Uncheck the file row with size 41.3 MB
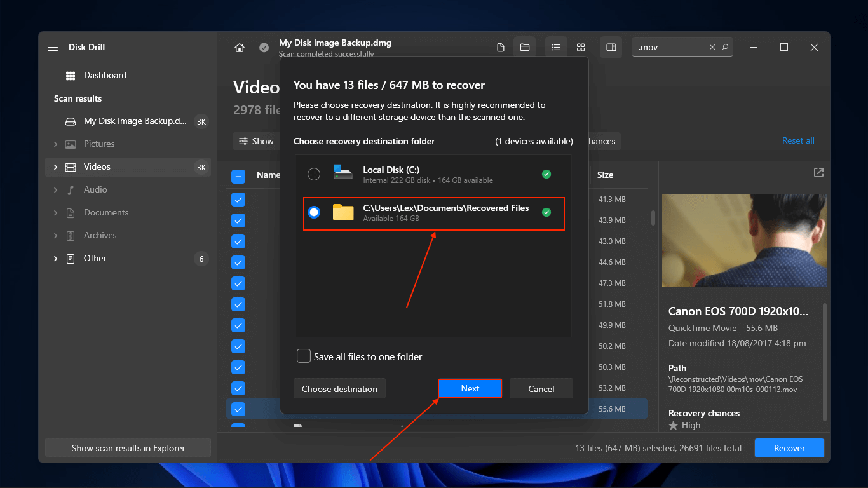The image size is (868, 488). click(x=238, y=200)
